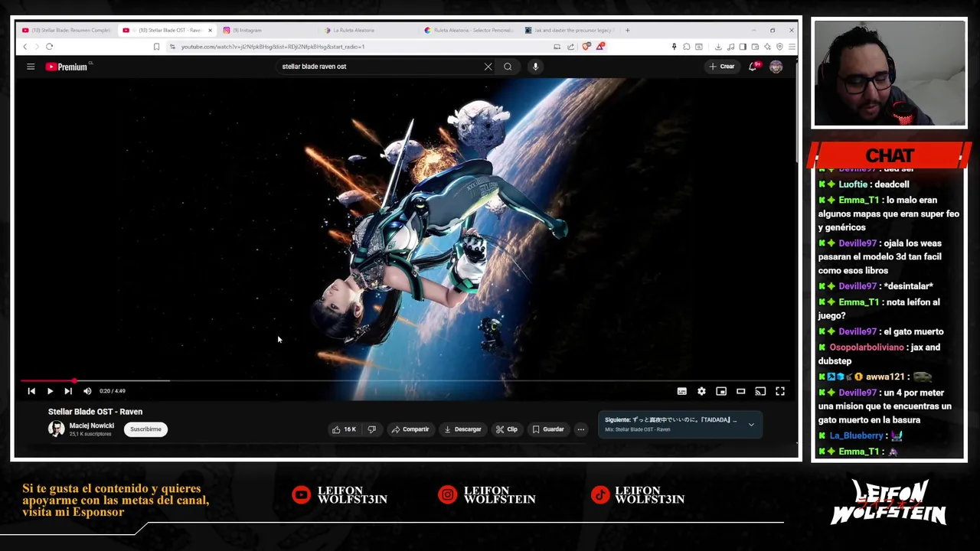The width and height of the screenshot is (980, 551).
Task: Open the YouTube notifications bell
Action: pos(753,67)
